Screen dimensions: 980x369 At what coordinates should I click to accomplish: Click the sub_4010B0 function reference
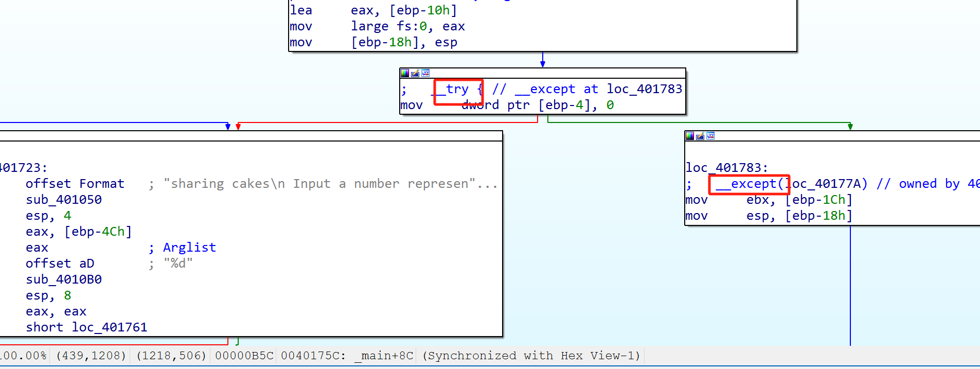coord(64,279)
